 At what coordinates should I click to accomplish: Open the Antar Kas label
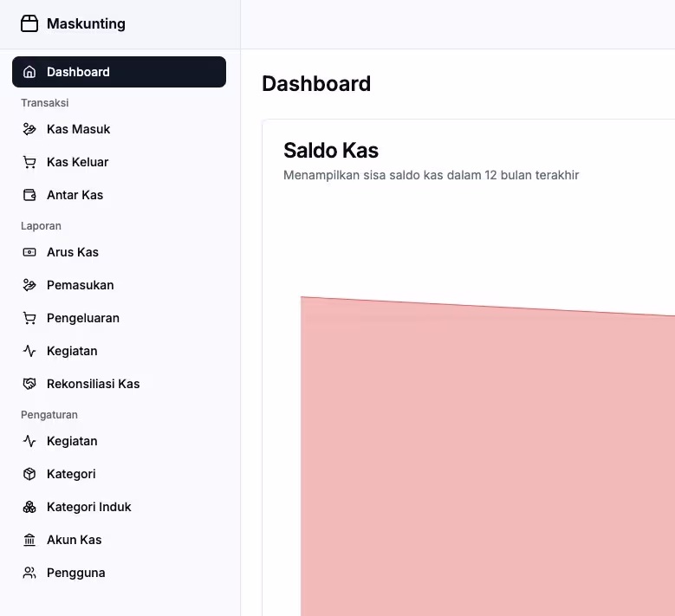point(75,195)
